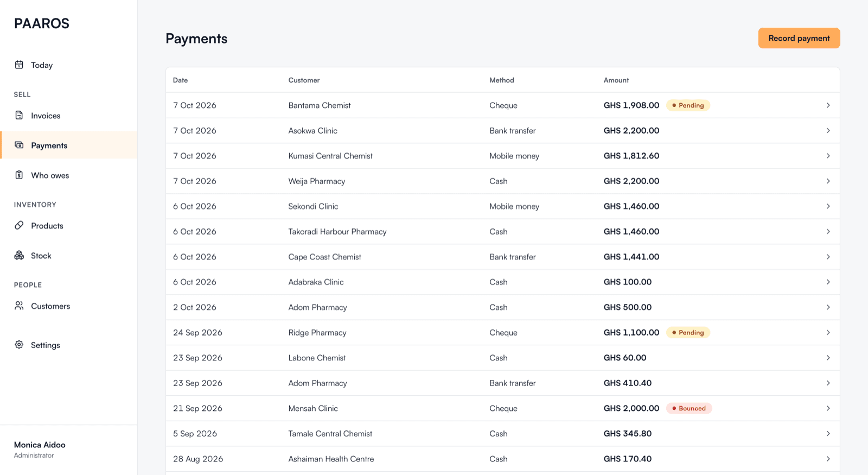Image resolution: width=868 pixels, height=475 pixels.
Task: Select the Adabraka Clinic customer name
Action: coord(316,282)
